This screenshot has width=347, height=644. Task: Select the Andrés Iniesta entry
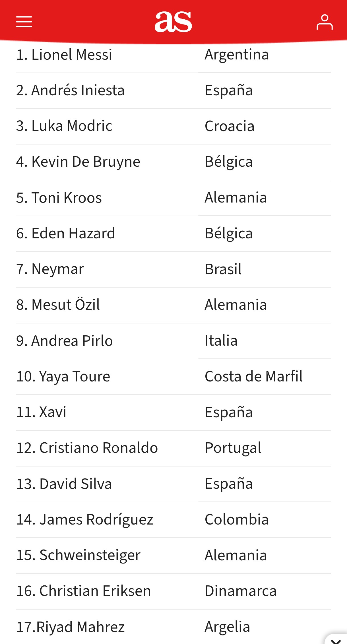click(x=70, y=90)
